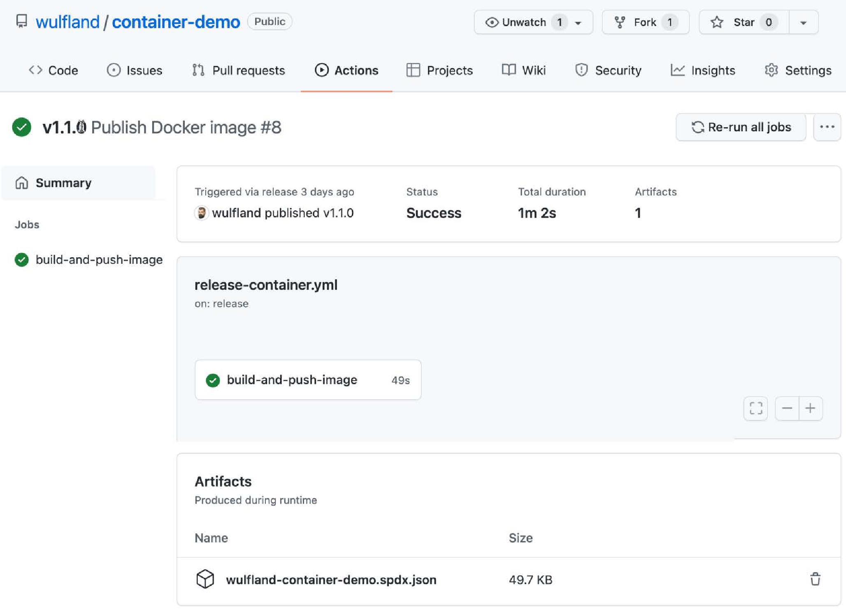Click the Security shield icon
This screenshot has height=616, width=846.
point(581,70)
